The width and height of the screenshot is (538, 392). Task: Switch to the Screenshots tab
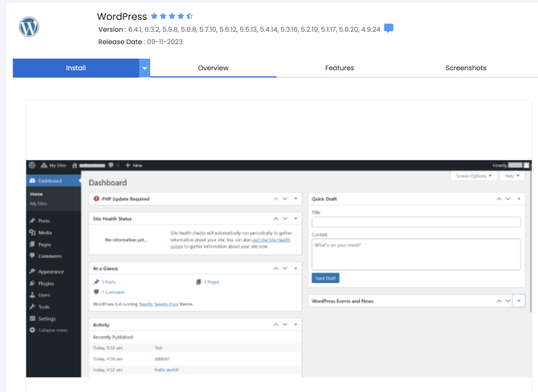(x=465, y=68)
